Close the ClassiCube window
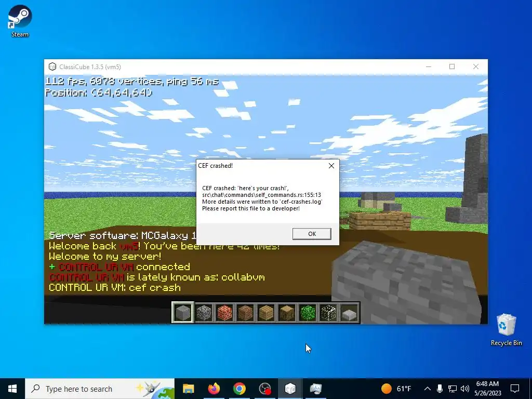 [x=476, y=67]
